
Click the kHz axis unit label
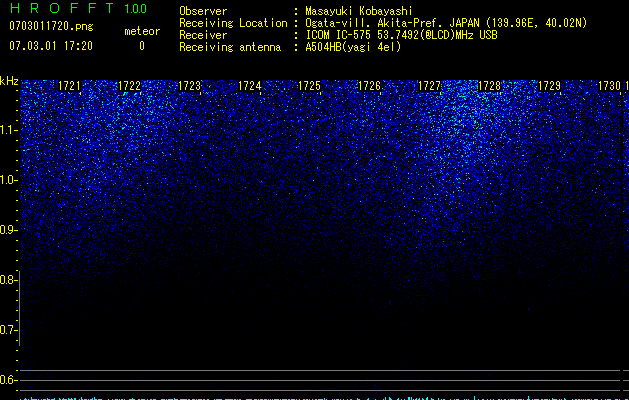coord(9,81)
